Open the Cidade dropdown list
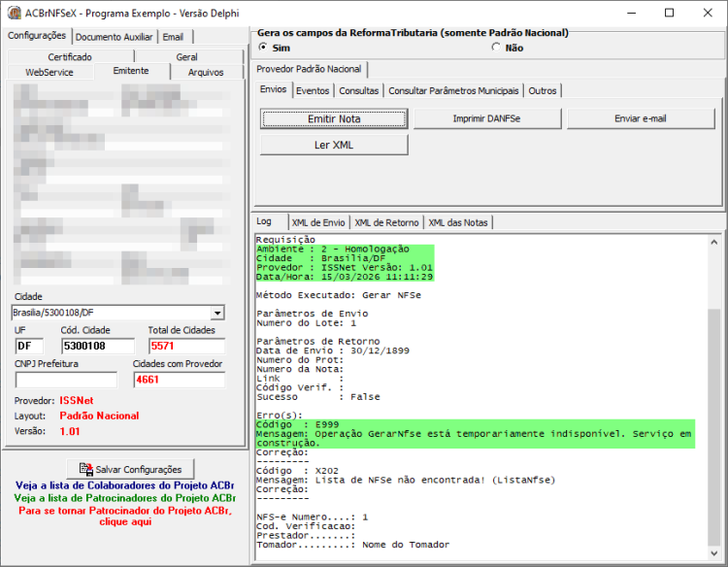Viewport: 728px width, 567px height. tap(217, 313)
